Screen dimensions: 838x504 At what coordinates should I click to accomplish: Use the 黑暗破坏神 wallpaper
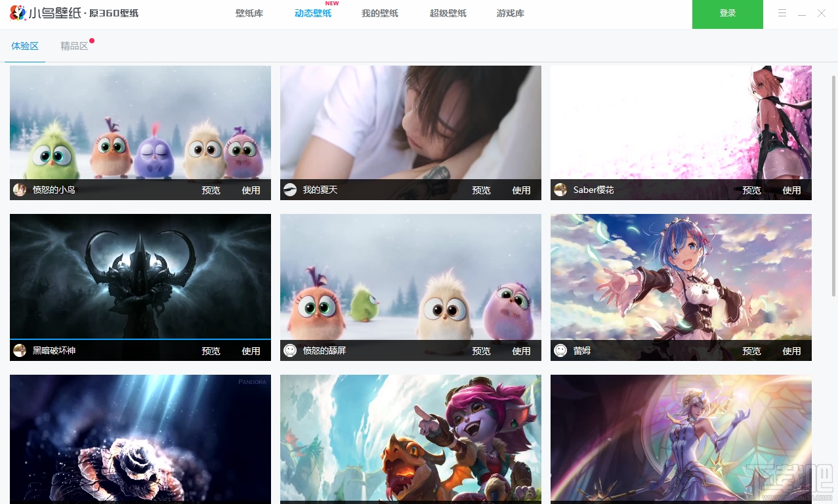(x=251, y=351)
